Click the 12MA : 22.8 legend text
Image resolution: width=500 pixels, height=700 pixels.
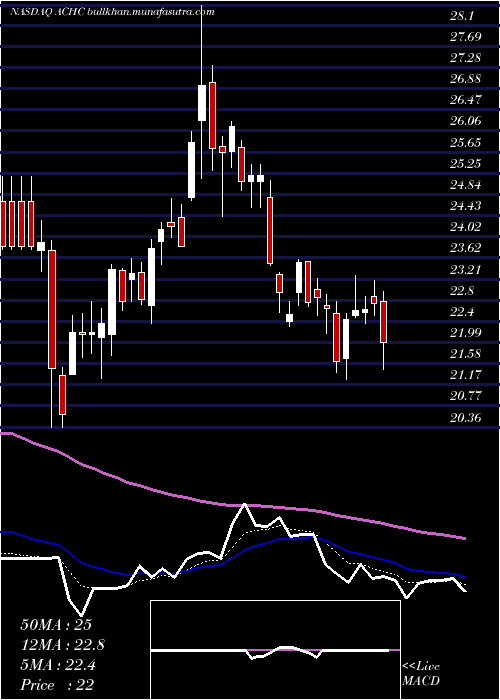point(62,645)
